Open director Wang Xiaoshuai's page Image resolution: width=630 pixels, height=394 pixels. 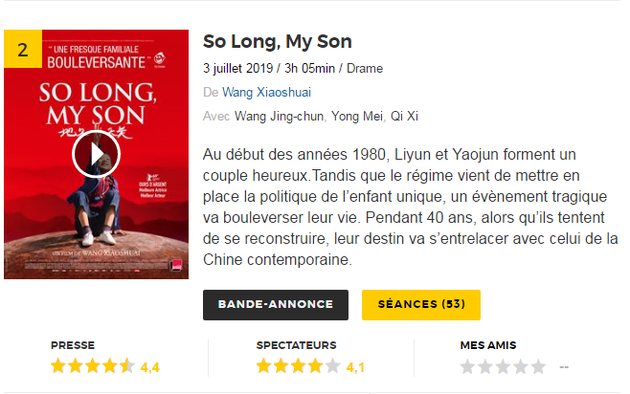[x=266, y=92]
